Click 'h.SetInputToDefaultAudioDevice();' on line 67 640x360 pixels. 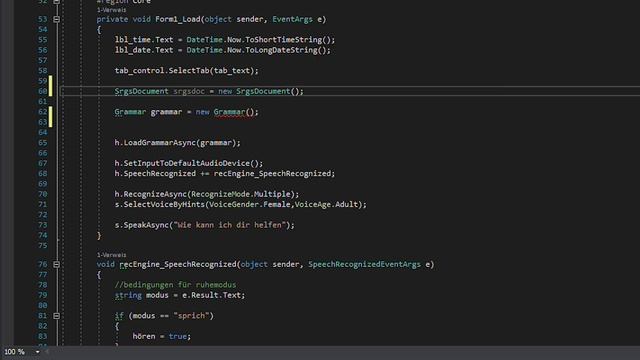[x=189, y=163]
